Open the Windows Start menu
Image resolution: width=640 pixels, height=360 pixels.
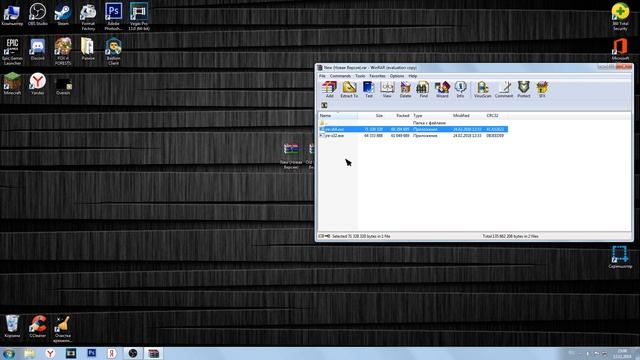(9, 353)
